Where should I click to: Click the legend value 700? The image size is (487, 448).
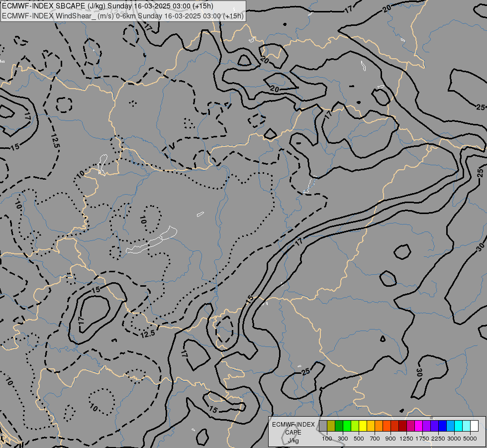pos(375,439)
